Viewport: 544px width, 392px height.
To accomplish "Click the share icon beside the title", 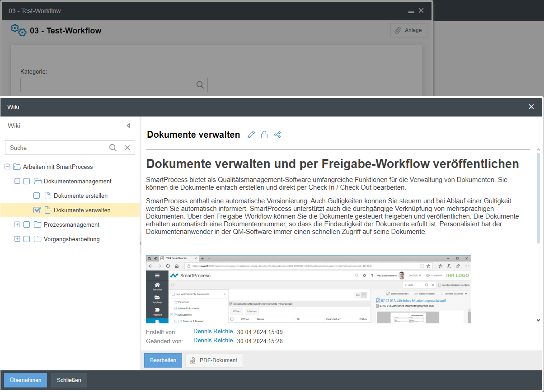I will 277,135.
